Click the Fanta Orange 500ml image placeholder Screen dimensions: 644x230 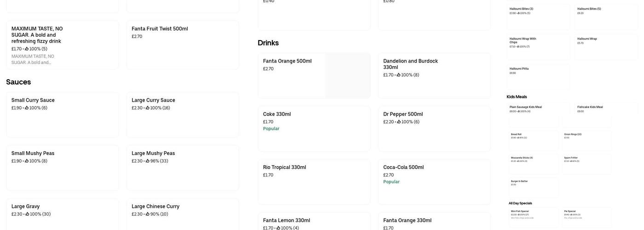pos(347,75)
